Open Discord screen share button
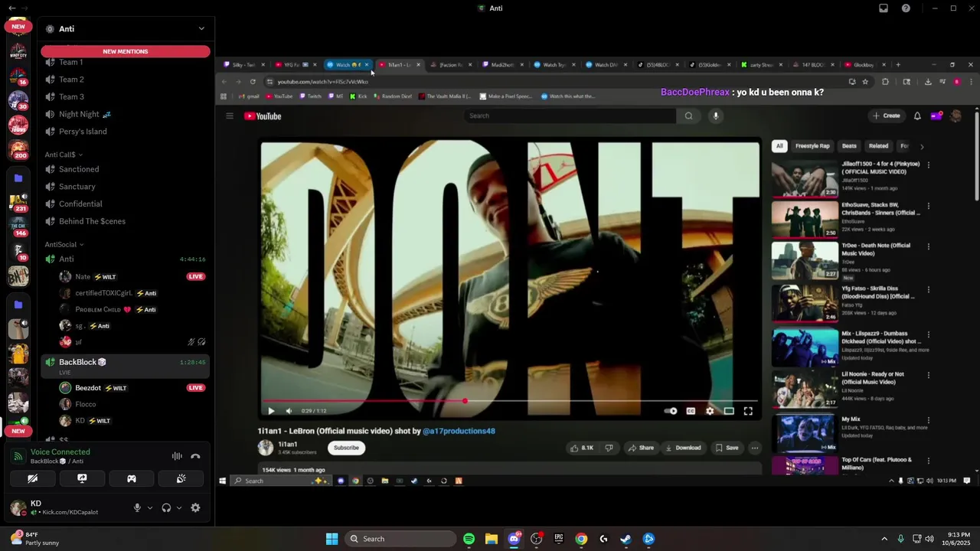Viewport: 980px width, 551px height. pos(82,478)
